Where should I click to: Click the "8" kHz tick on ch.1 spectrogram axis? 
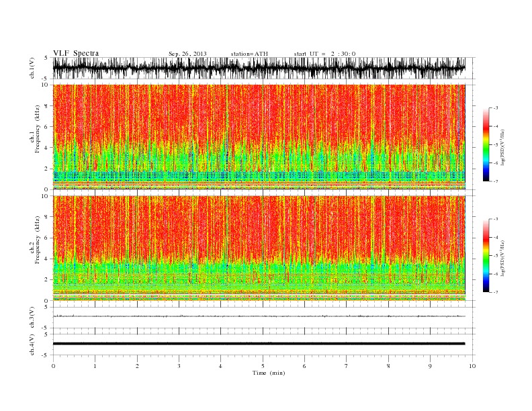click(x=47, y=106)
